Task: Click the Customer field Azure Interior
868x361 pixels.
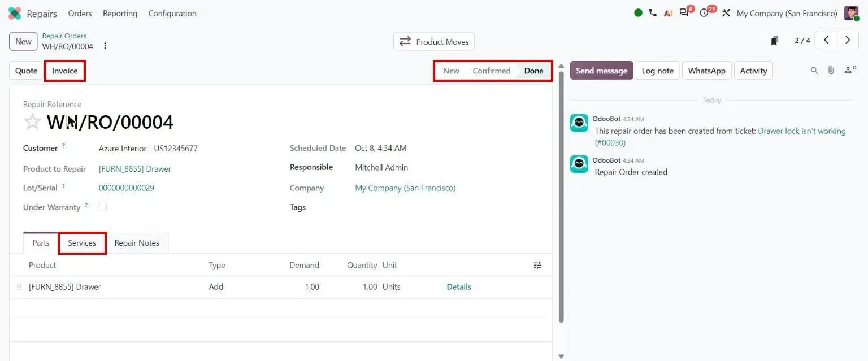Action: coord(148,149)
